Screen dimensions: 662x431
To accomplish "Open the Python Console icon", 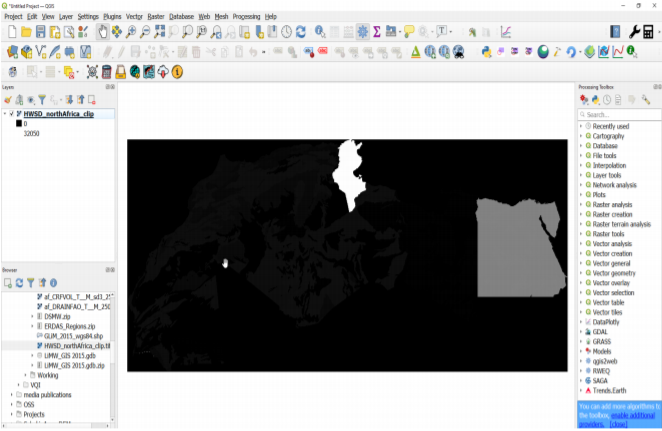I will (486, 52).
